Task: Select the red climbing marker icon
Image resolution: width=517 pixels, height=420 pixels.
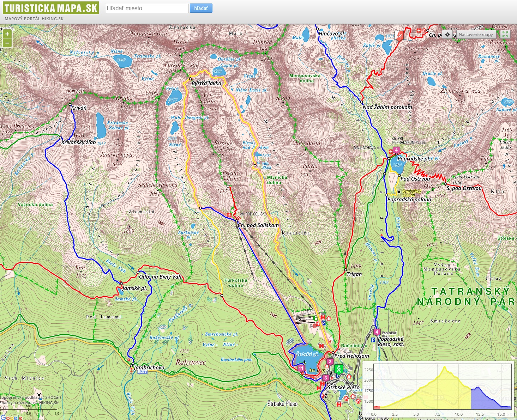Action: 399,35
